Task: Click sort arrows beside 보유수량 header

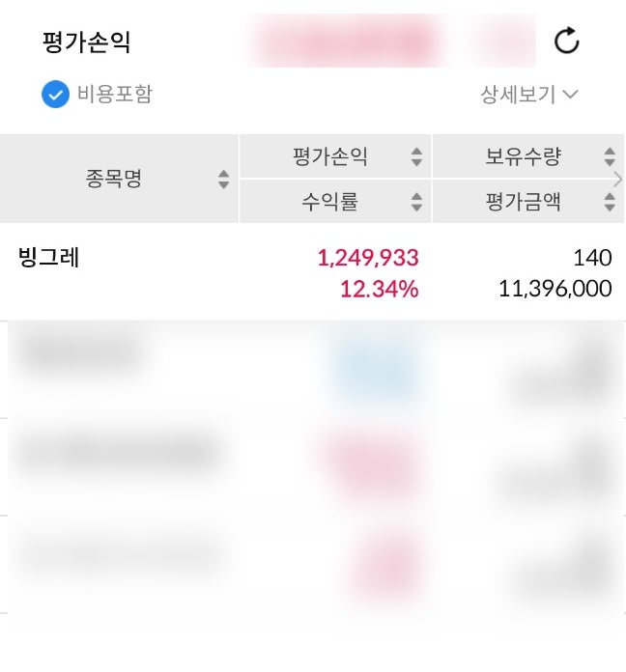Action: 610,156
